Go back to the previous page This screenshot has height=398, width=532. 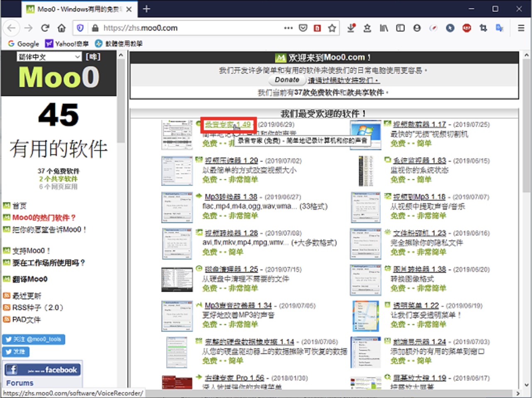[11, 28]
